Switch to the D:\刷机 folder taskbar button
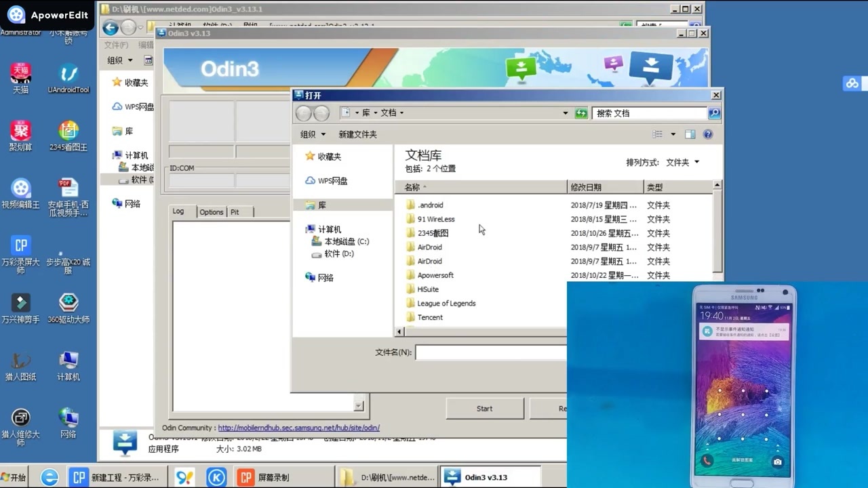 click(388, 477)
